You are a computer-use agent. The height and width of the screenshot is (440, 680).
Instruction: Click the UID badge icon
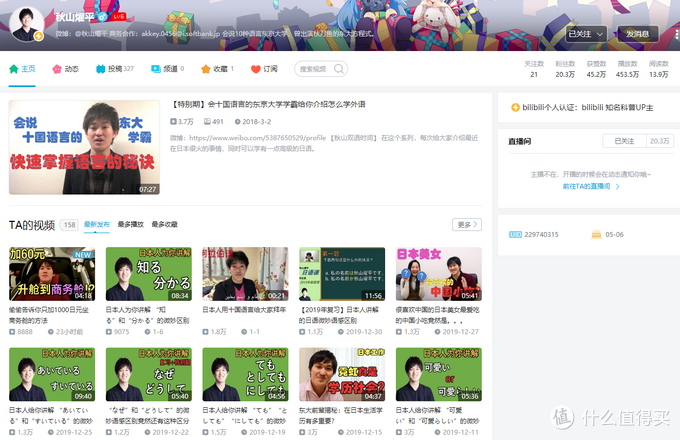click(x=515, y=235)
